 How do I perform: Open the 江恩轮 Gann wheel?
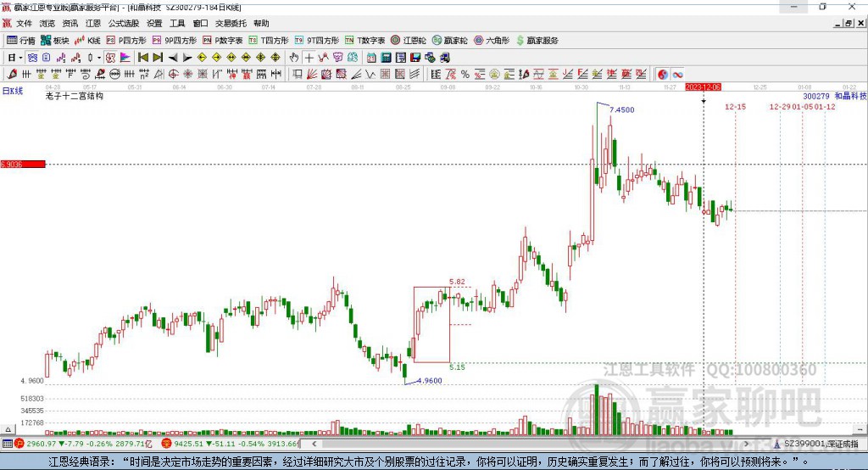409,41
